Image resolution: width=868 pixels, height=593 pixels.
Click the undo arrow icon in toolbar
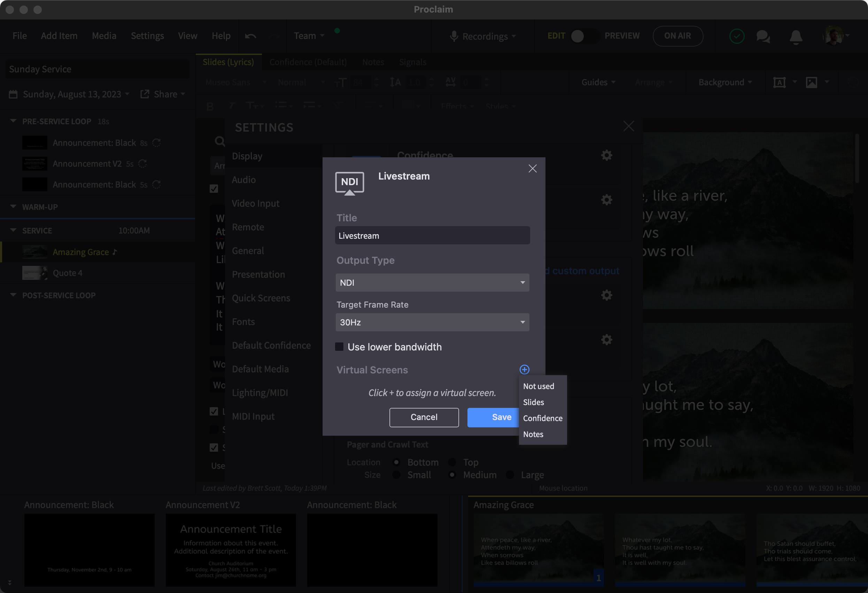pos(251,36)
